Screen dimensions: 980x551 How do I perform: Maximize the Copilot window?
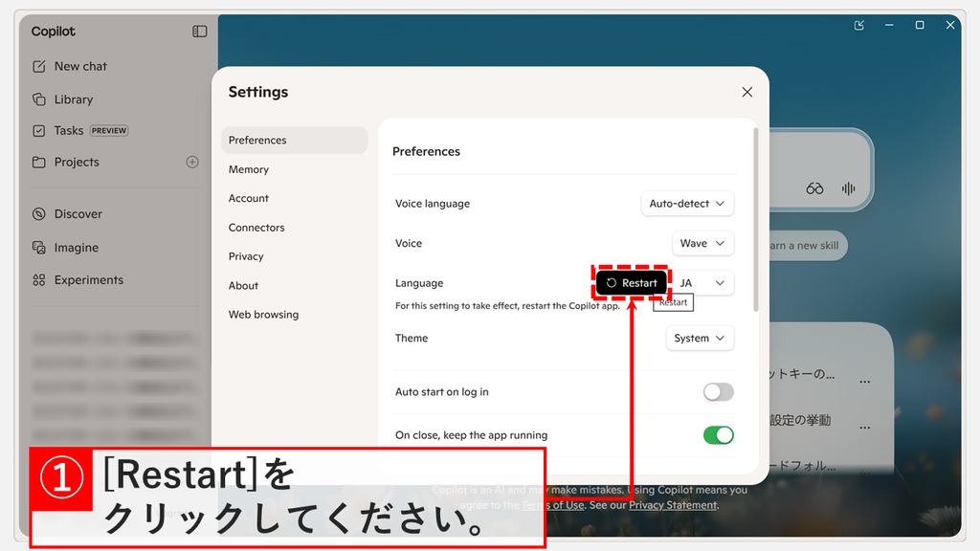click(920, 25)
